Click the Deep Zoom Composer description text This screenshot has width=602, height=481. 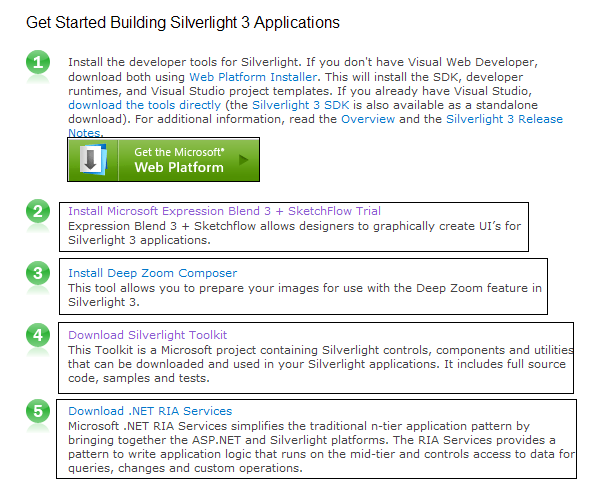coord(305,295)
